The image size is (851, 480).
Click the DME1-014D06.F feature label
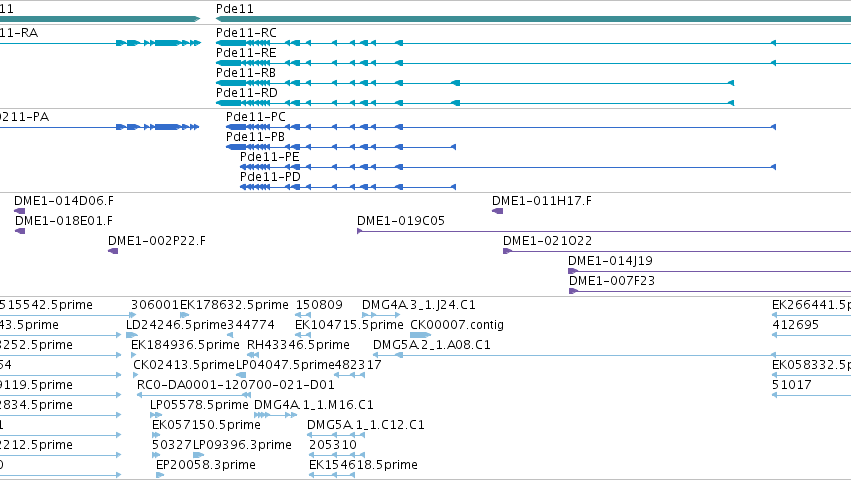(x=64, y=201)
